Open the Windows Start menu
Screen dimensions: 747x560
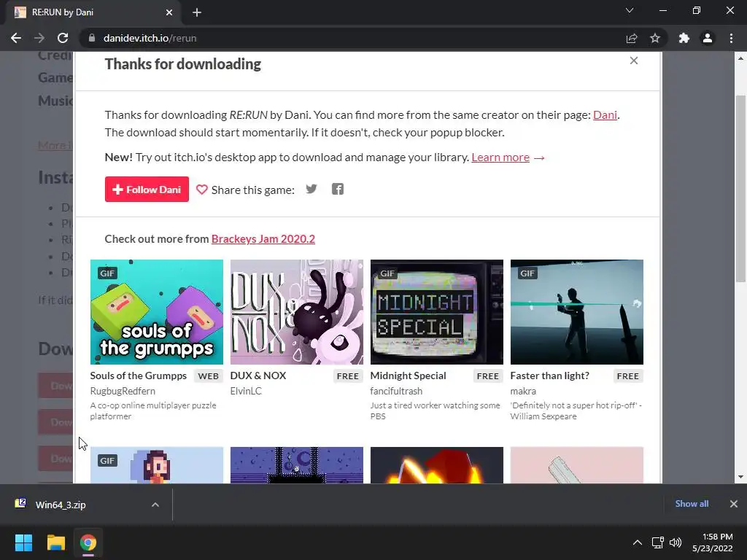click(x=23, y=542)
